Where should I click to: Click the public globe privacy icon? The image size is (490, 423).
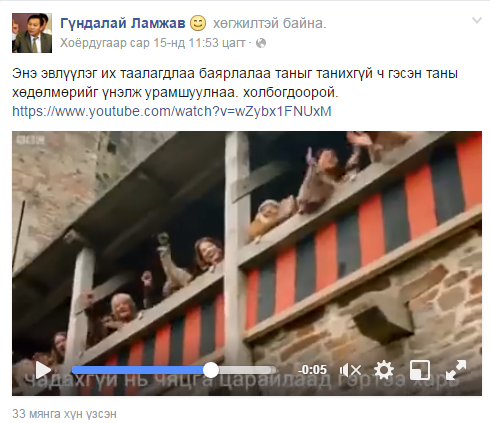tap(261, 43)
